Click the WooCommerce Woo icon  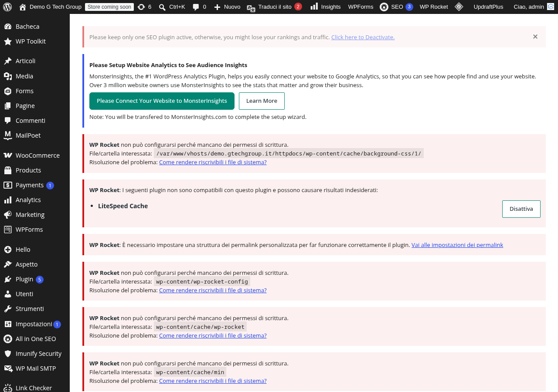point(8,155)
